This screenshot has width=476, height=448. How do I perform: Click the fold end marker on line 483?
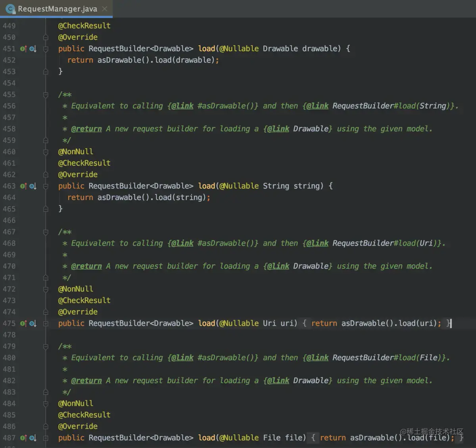coord(46,392)
